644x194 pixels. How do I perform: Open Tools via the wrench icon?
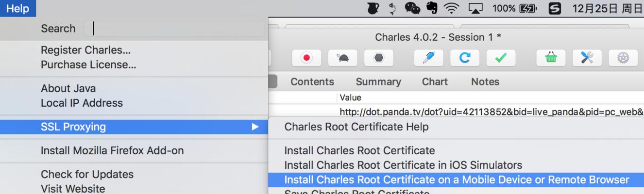587,58
